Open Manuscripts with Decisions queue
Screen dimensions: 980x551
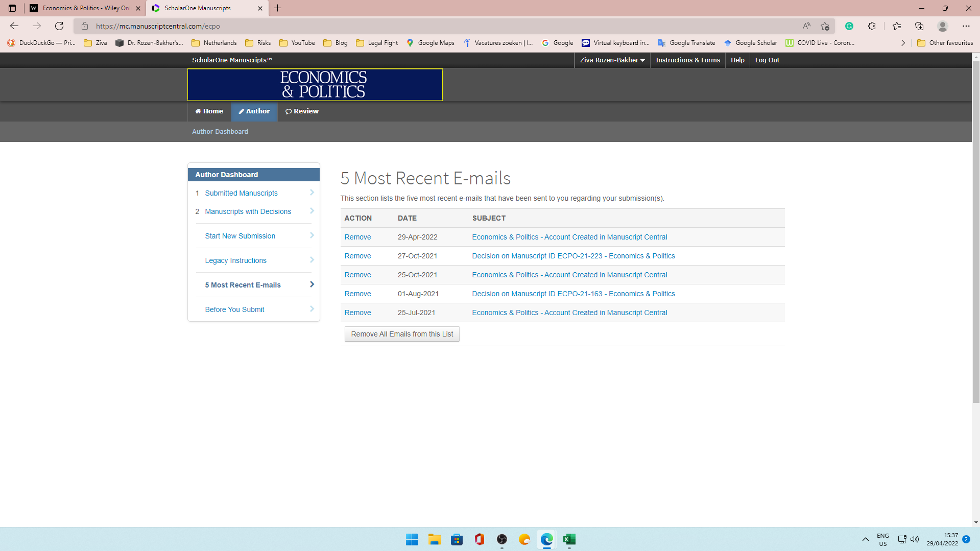coord(248,211)
